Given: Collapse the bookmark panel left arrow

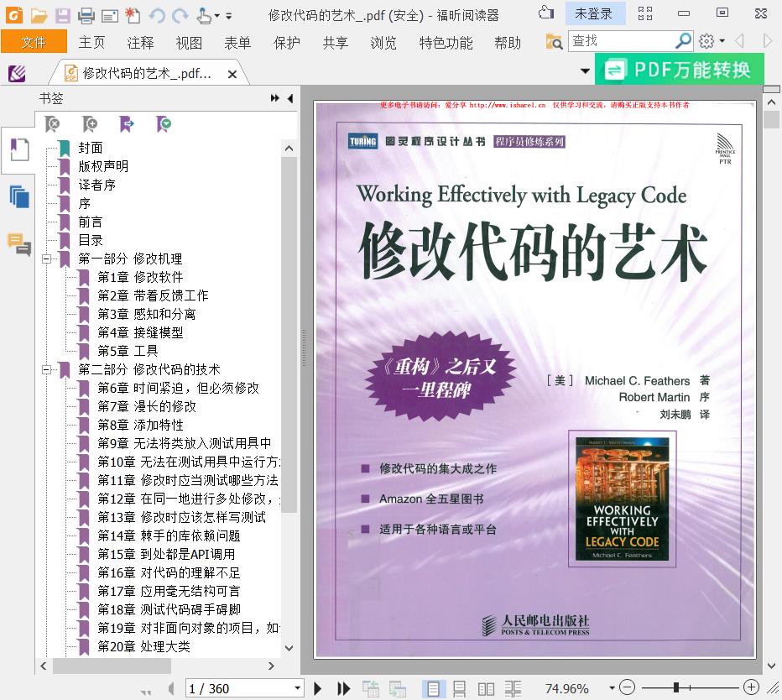Looking at the screenshot, I should click(290, 98).
